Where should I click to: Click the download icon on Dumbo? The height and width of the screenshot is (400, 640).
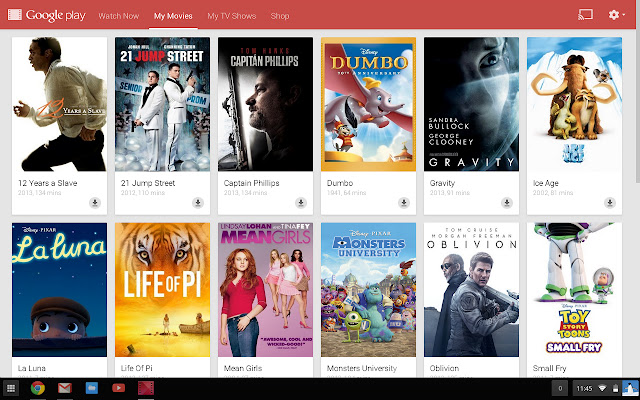click(x=404, y=202)
